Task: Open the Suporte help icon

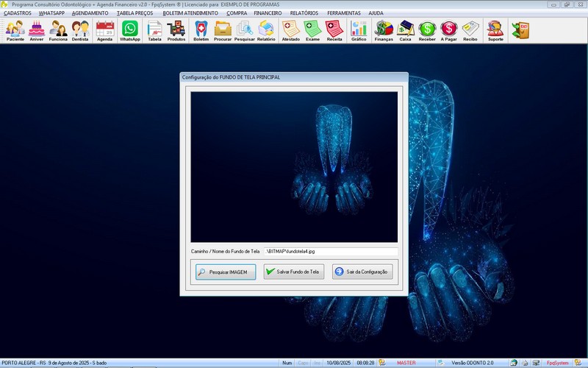Action: pyautogui.click(x=495, y=30)
